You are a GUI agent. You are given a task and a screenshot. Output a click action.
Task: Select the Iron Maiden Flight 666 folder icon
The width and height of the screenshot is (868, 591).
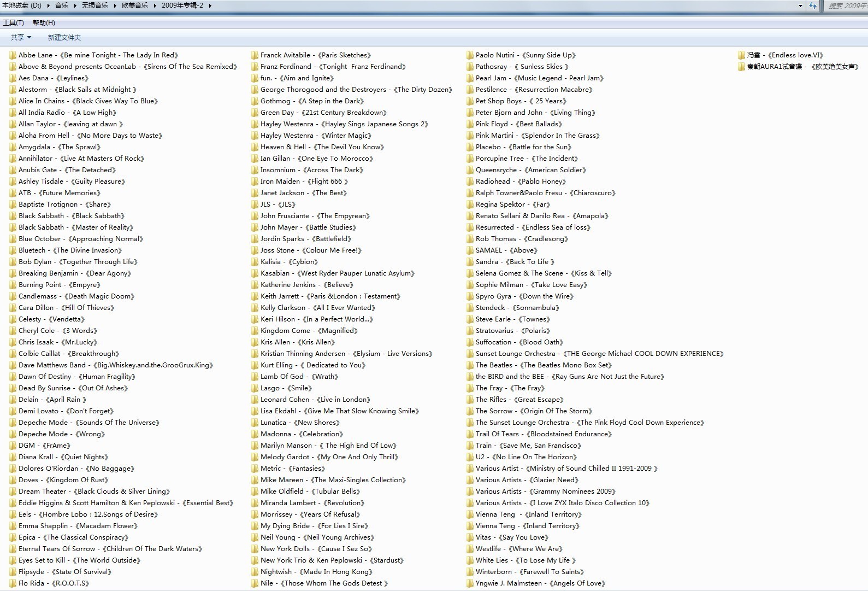255,182
